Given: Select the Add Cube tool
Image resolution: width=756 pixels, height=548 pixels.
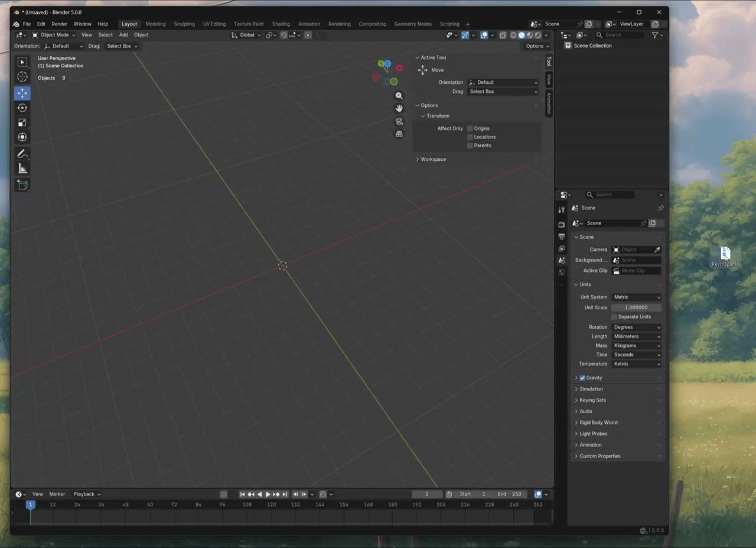Looking at the screenshot, I should (x=22, y=185).
